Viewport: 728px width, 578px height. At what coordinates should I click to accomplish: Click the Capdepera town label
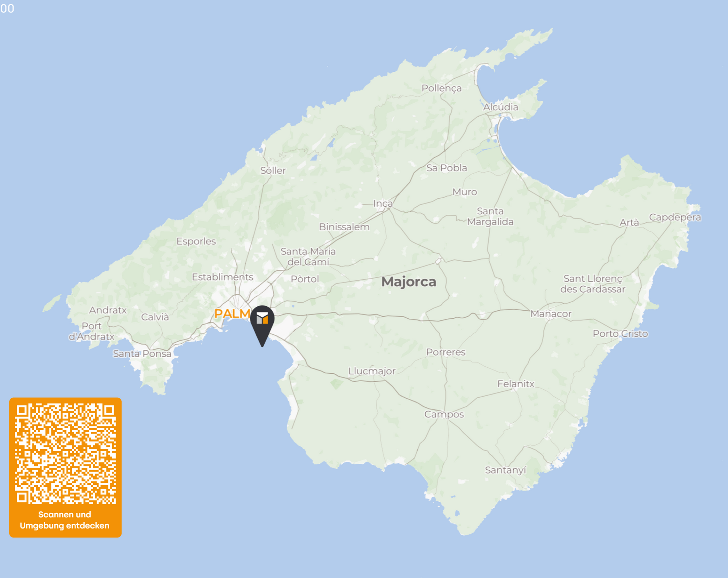point(675,218)
